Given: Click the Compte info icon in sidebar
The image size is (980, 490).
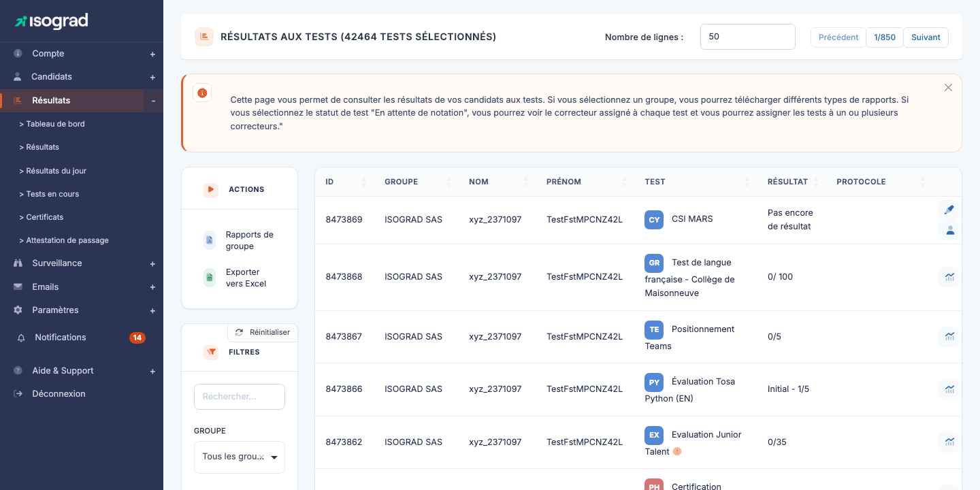Looking at the screenshot, I should pos(18,54).
